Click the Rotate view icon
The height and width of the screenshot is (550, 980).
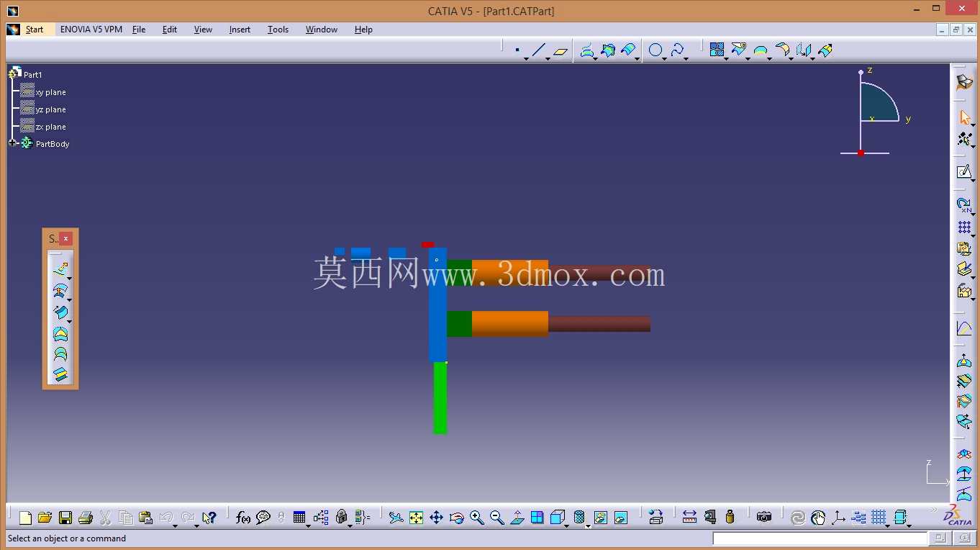tap(456, 517)
